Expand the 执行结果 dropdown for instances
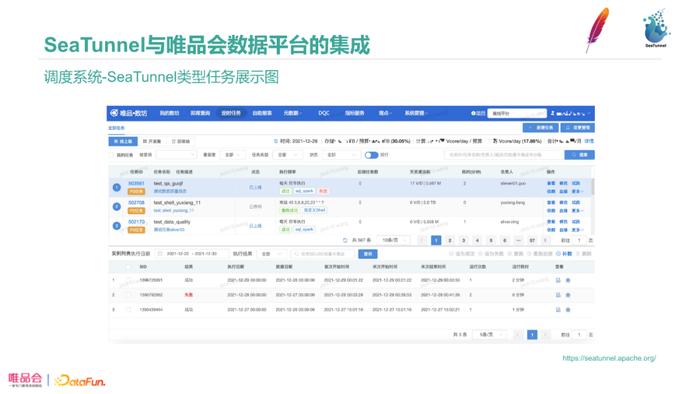This screenshot has height=394, width=700. click(271, 254)
